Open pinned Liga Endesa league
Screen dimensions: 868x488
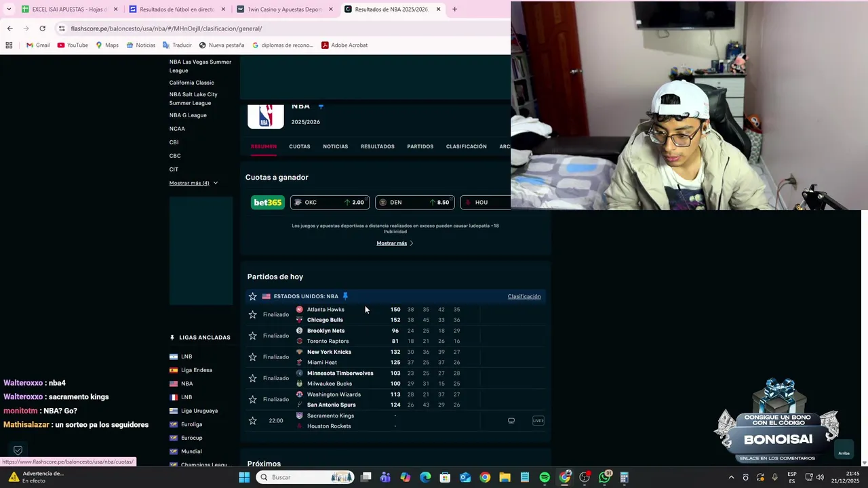(x=197, y=370)
